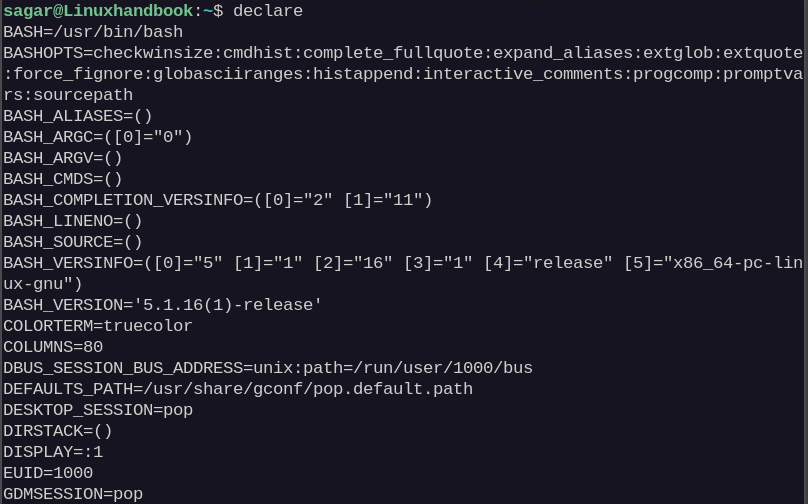Click the DBUS_SESSION_BUS_ADDRESS line
Image resolution: width=808 pixels, height=504 pixels.
[x=268, y=368]
